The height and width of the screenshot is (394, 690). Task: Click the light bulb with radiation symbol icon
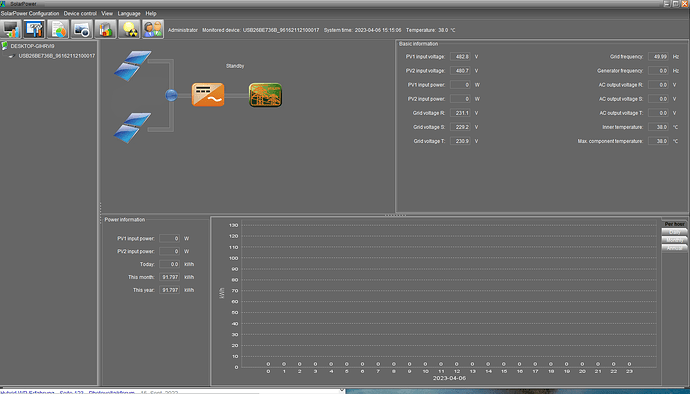pos(129,29)
